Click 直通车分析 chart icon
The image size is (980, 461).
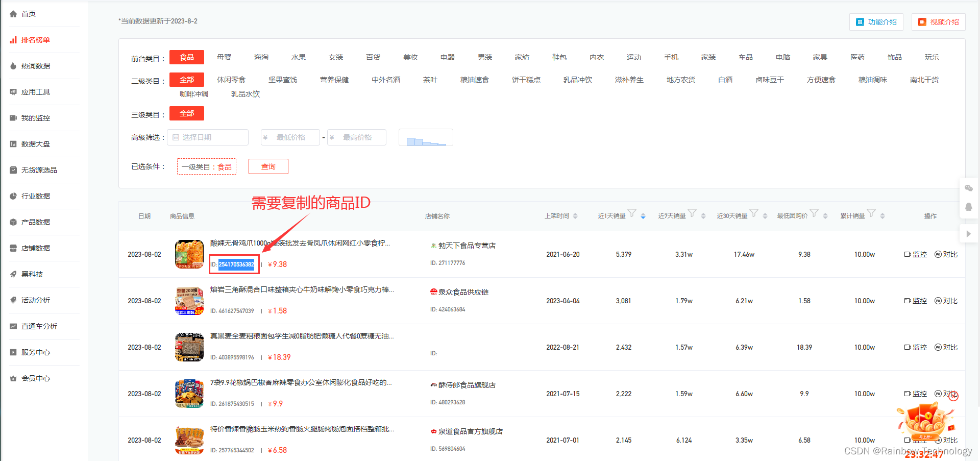coord(13,326)
